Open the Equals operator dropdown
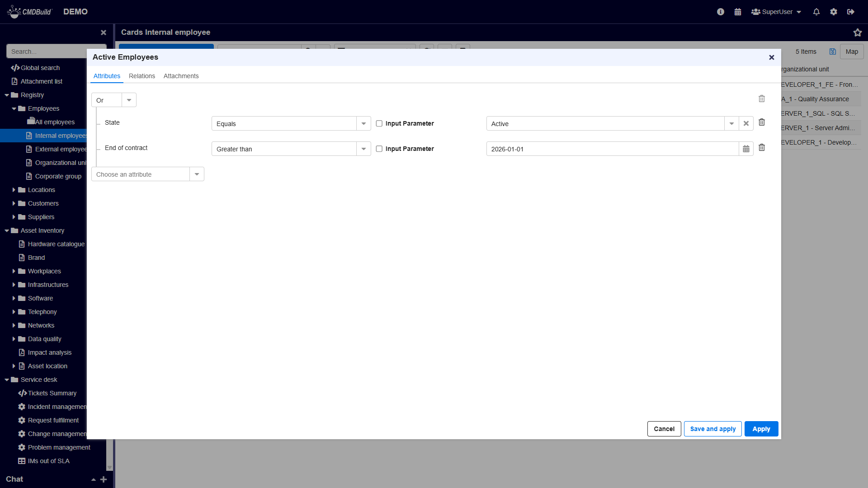868x488 pixels. [363, 124]
